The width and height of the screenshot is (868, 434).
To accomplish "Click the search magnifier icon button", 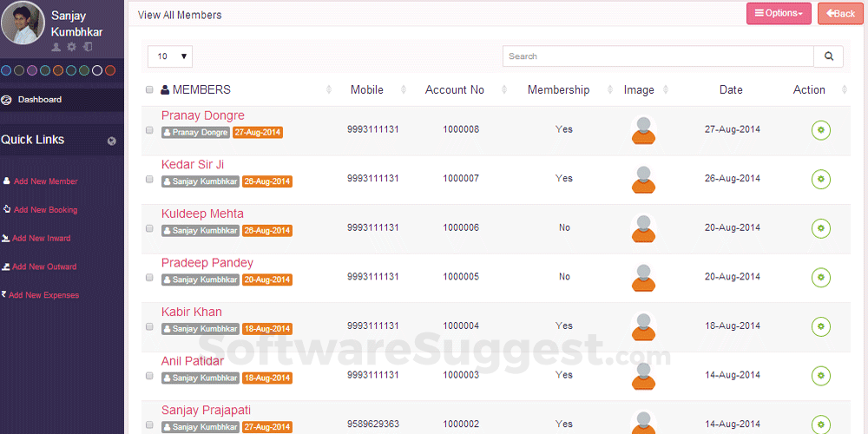I will click(x=828, y=56).
